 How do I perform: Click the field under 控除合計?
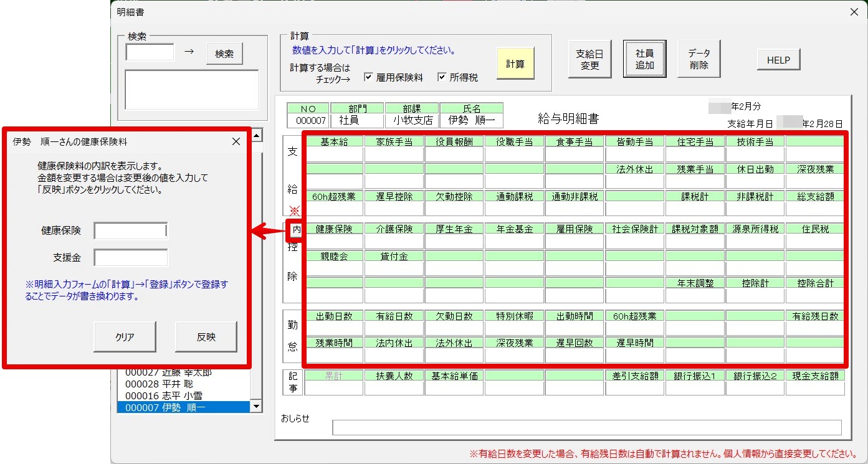tap(815, 295)
